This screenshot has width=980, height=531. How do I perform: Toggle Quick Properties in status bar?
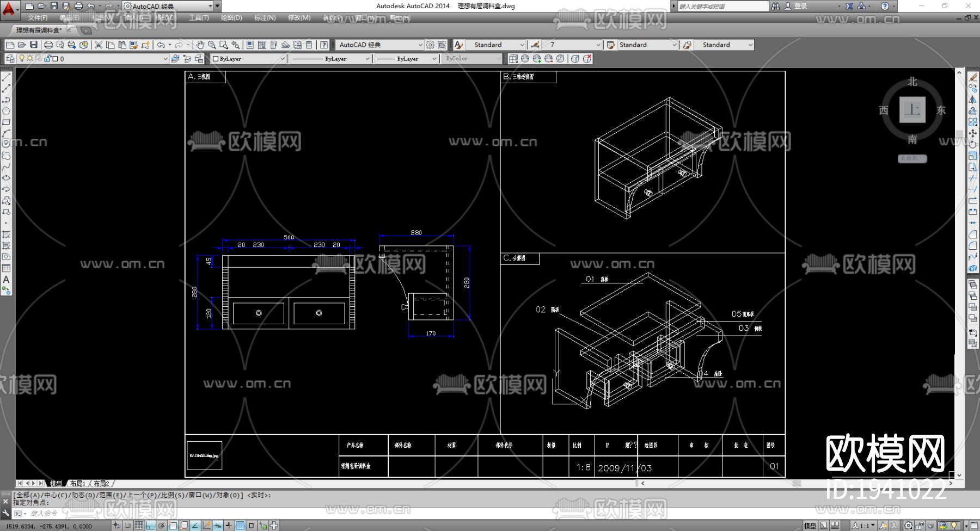coord(252,526)
